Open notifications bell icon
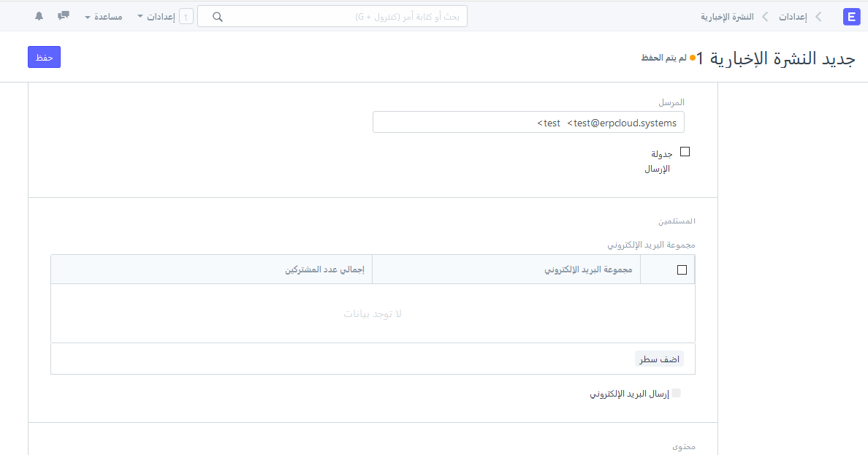 (x=39, y=16)
